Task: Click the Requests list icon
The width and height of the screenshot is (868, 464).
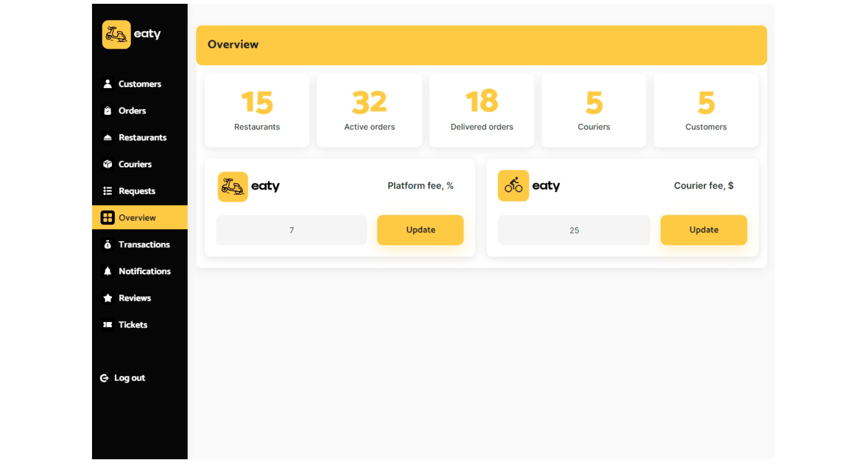Action: point(108,191)
